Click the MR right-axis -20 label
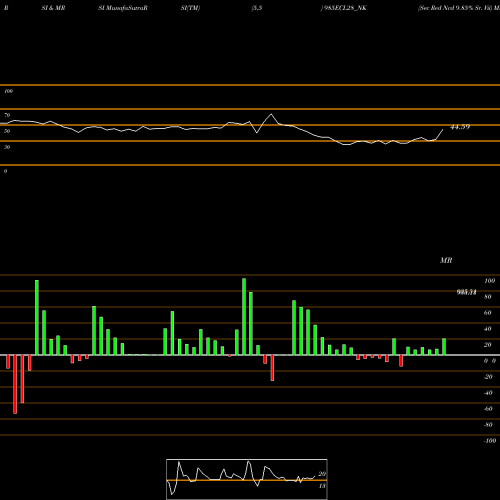The height and width of the screenshot is (500, 500). point(488,377)
